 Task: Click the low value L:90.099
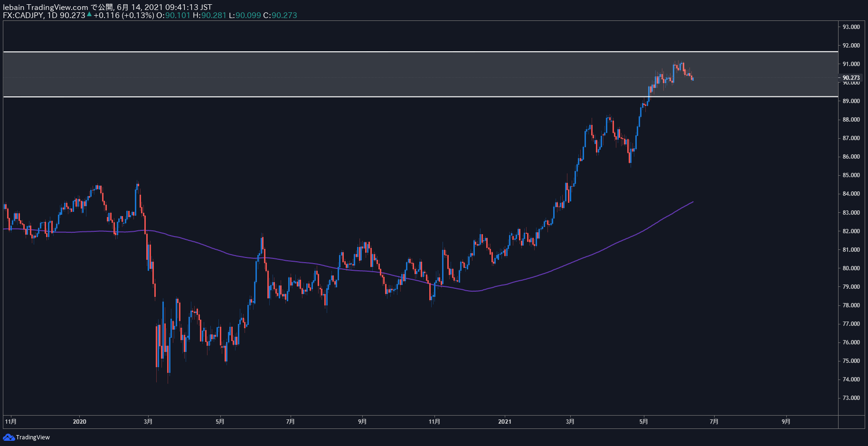[245, 15]
